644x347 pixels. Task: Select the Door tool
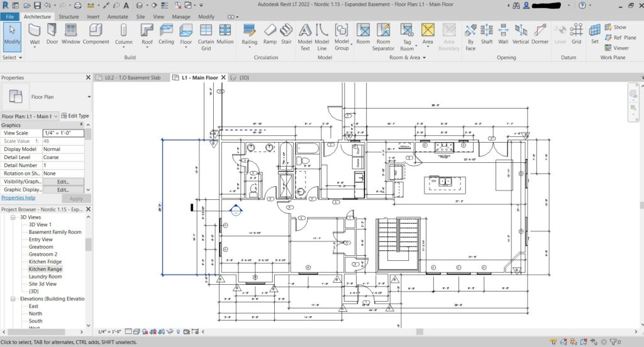52,34
